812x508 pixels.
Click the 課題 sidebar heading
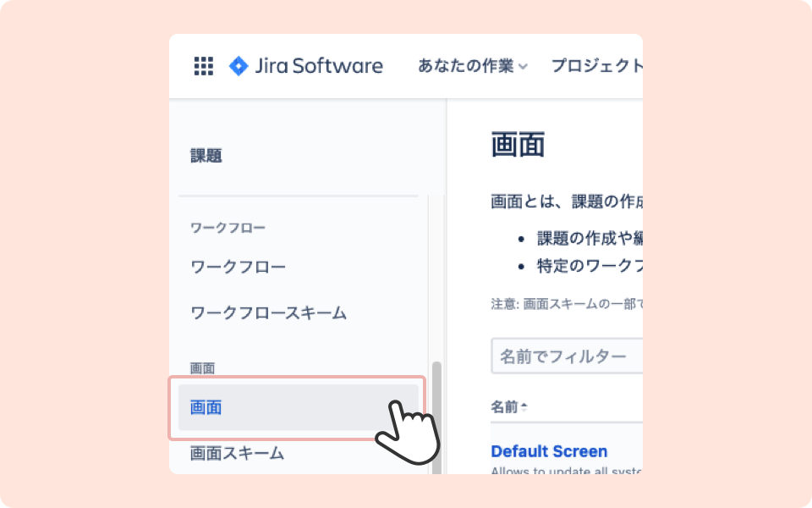click(206, 156)
